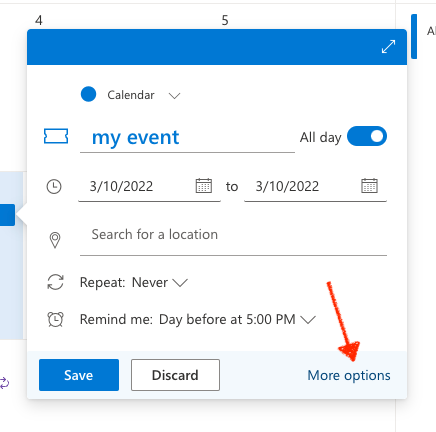
Task: Expand event popup to full view
Action: (388, 47)
